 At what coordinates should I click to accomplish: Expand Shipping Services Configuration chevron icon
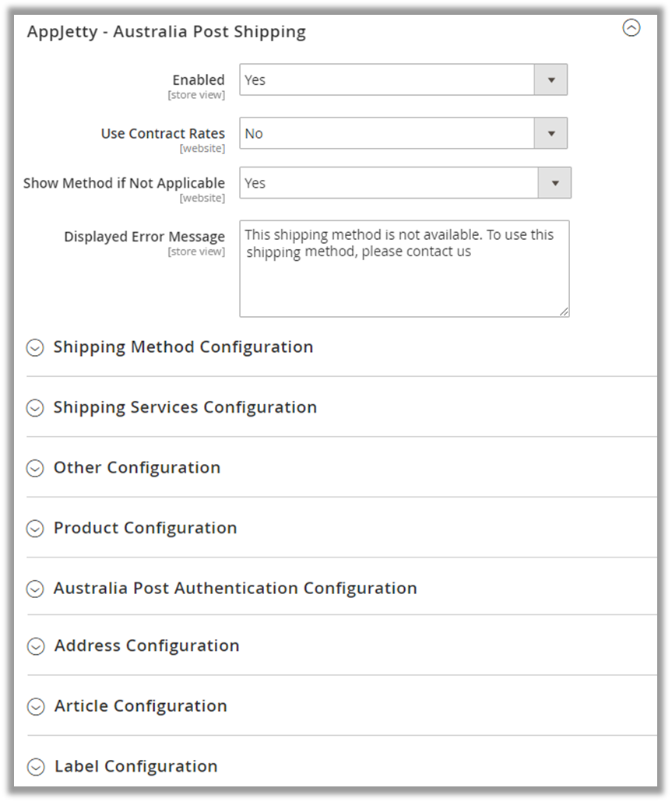tap(35, 408)
